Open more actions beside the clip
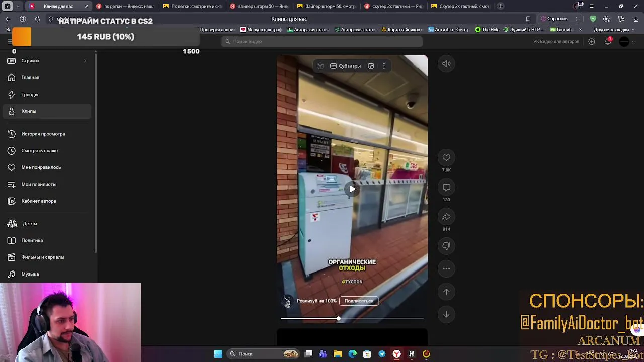Viewport: 644px width, 362px height. tap(446, 269)
